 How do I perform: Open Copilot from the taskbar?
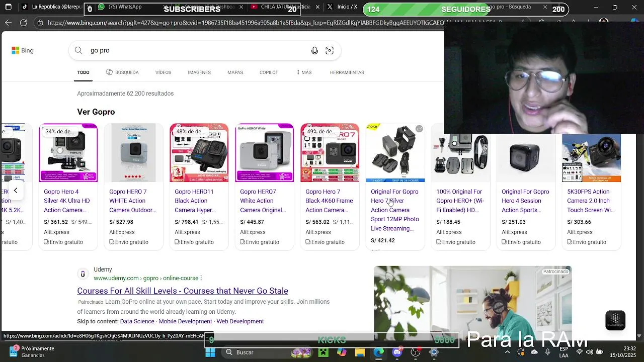(342, 352)
